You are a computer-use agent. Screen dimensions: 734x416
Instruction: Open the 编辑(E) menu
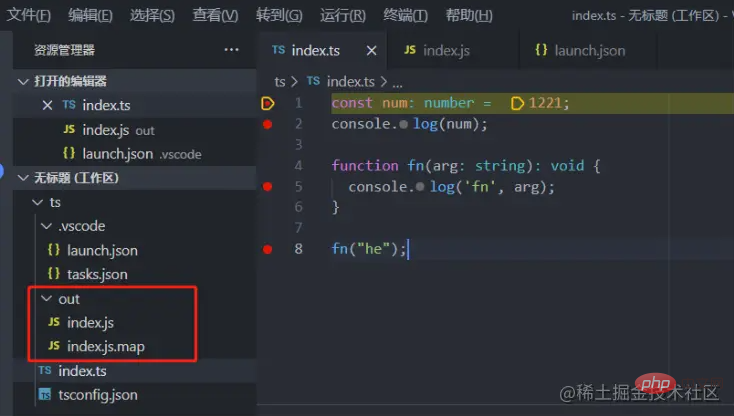tap(90, 15)
